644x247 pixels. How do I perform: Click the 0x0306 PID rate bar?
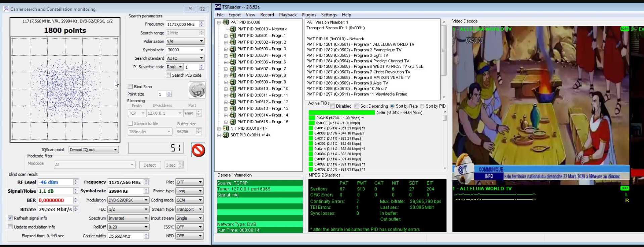click(312, 123)
